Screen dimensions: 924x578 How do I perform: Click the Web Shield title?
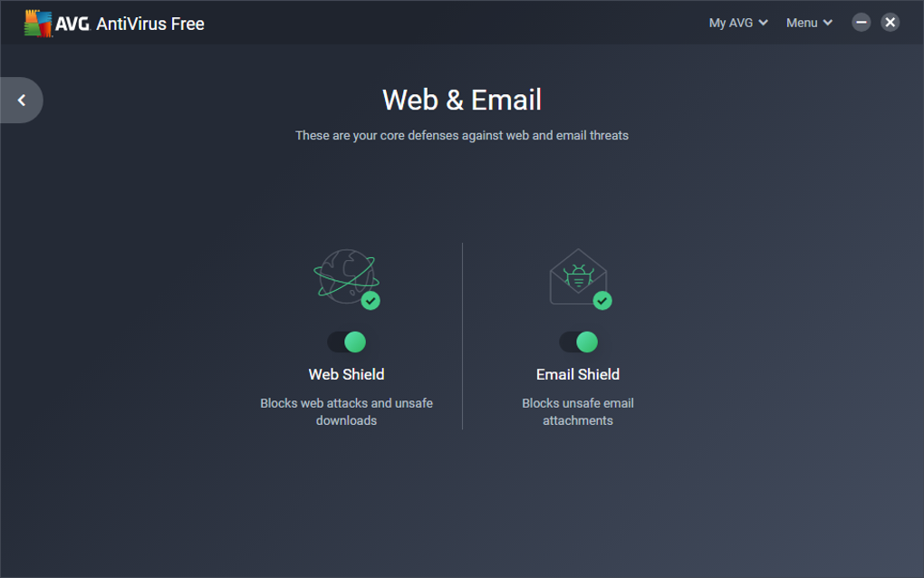coord(346,374)
